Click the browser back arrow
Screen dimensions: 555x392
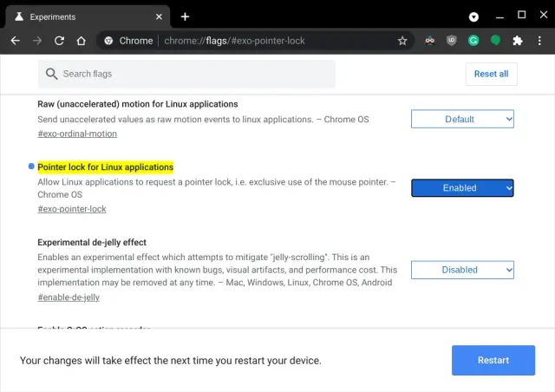click(15, 41)
